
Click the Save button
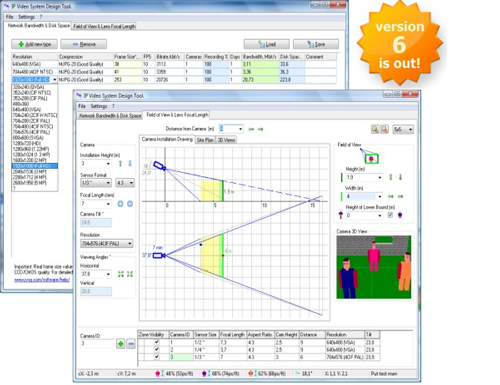[316, 44]
